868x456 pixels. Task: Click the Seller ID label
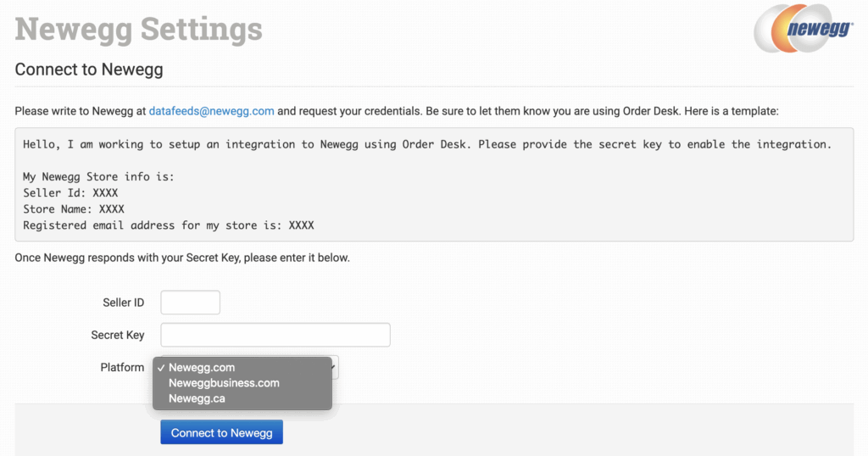coord(123,303)
